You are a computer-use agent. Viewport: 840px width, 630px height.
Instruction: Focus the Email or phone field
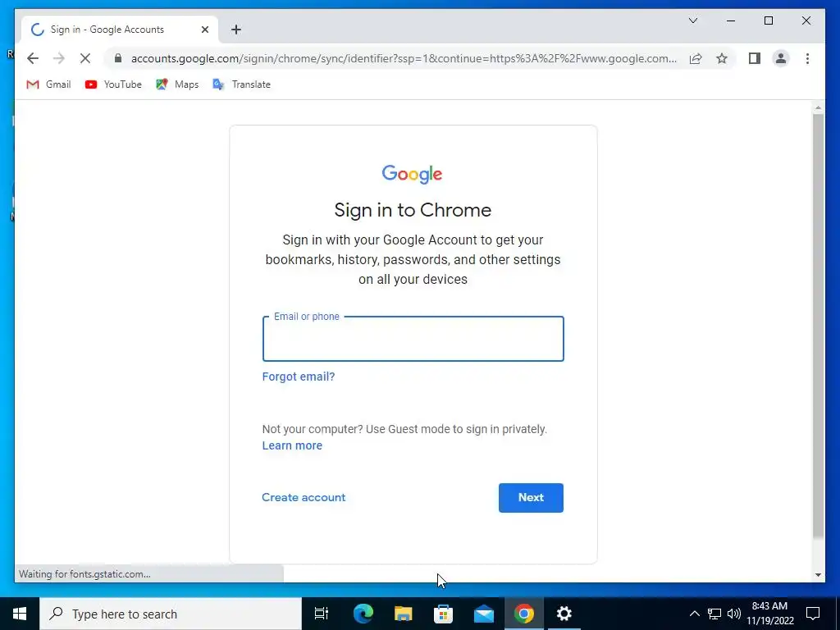tap(413, 339)
